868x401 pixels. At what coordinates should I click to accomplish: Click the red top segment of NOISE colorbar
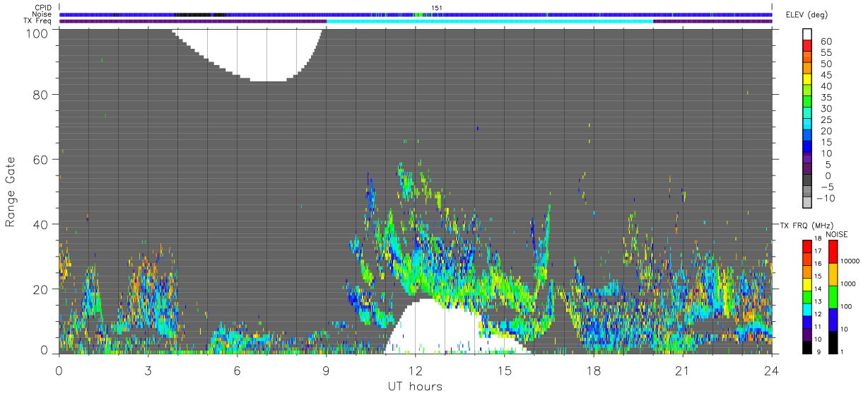coord(833,251)
